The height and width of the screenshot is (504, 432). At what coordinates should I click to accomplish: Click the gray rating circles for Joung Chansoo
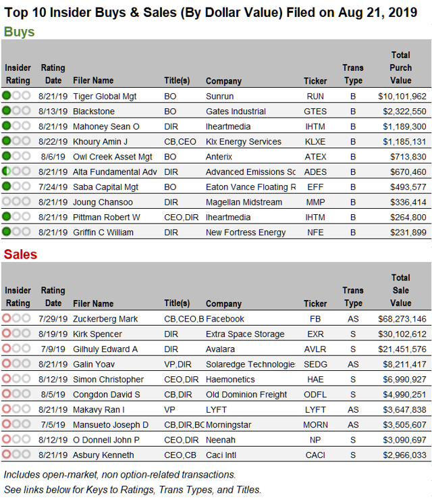[16, 202]
